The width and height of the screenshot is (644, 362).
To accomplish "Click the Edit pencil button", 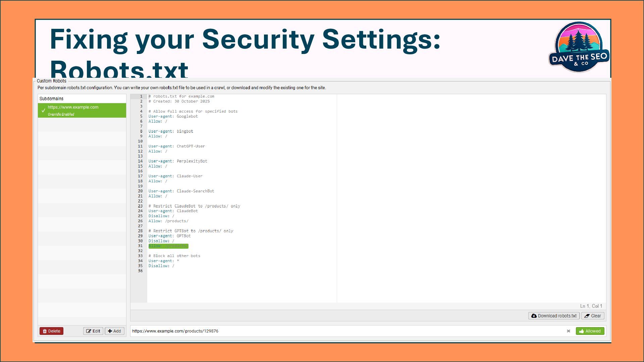I will point(93,331).
